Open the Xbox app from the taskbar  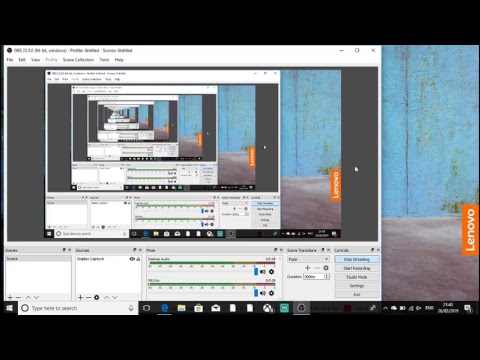(x=268, y=308)
